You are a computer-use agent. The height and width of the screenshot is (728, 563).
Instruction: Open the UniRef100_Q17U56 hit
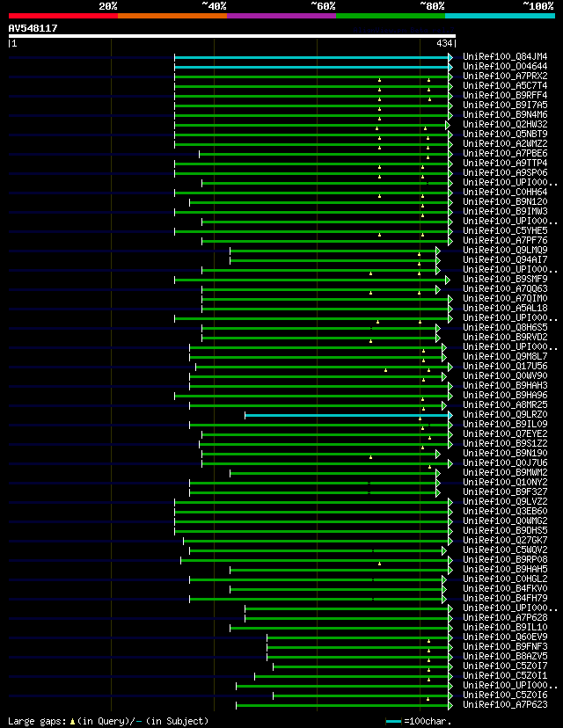point(505,367)
